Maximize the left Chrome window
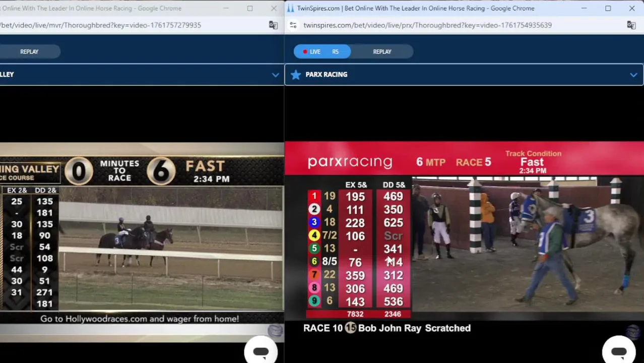 (x=249, y=8)
